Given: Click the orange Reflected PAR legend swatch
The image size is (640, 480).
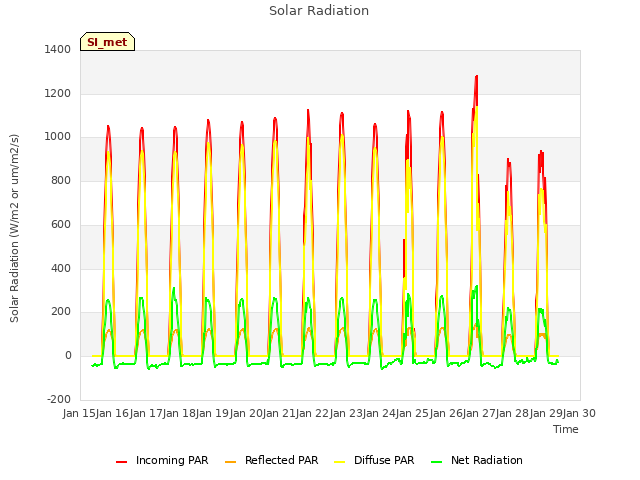Looking at the screenshot, I should point(231,462).
